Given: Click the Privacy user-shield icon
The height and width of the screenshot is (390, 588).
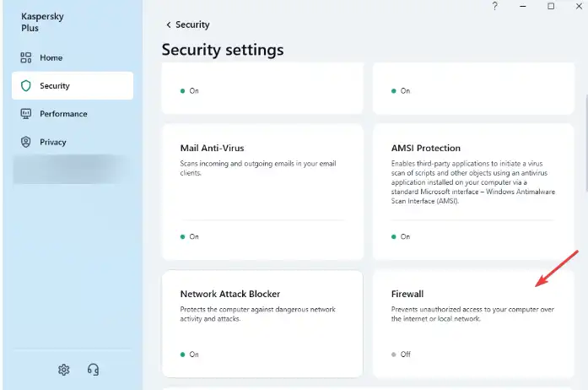Looking at the screenshot, I should pyautogui.click(x=26, y=142).
